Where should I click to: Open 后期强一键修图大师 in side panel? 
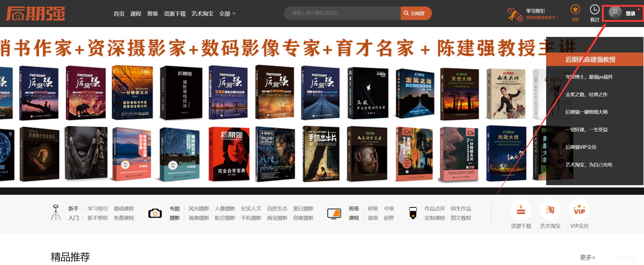[x=586, y=112]
